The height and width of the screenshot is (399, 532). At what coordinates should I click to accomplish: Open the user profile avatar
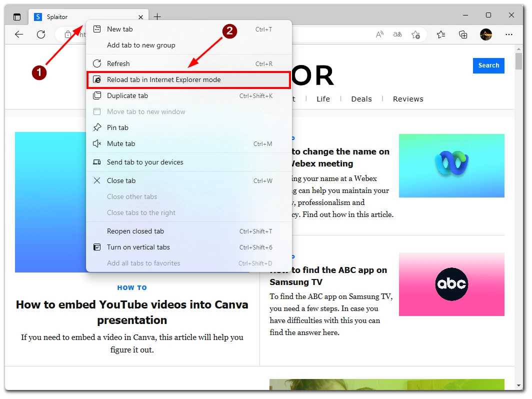(486, 34)
